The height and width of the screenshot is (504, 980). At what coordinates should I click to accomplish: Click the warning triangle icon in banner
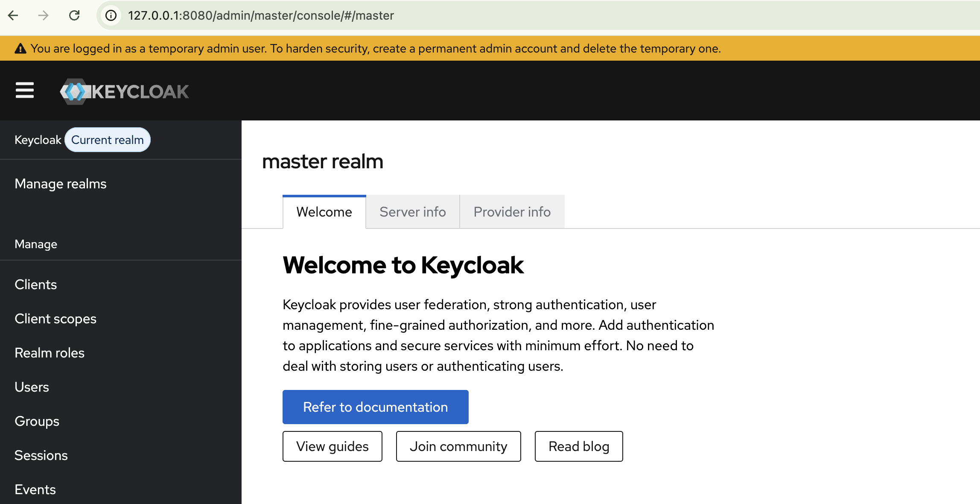(x=20, y=49)
